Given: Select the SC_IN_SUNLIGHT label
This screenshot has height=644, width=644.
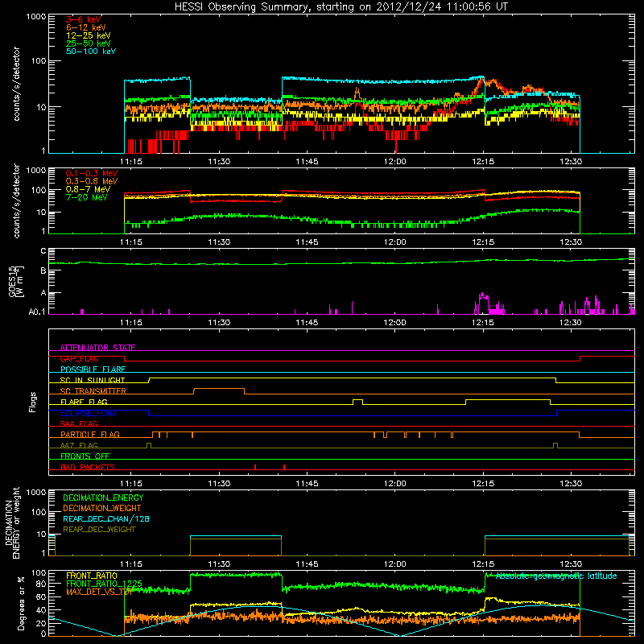Looking at the screenshot, I should (93, 380).
